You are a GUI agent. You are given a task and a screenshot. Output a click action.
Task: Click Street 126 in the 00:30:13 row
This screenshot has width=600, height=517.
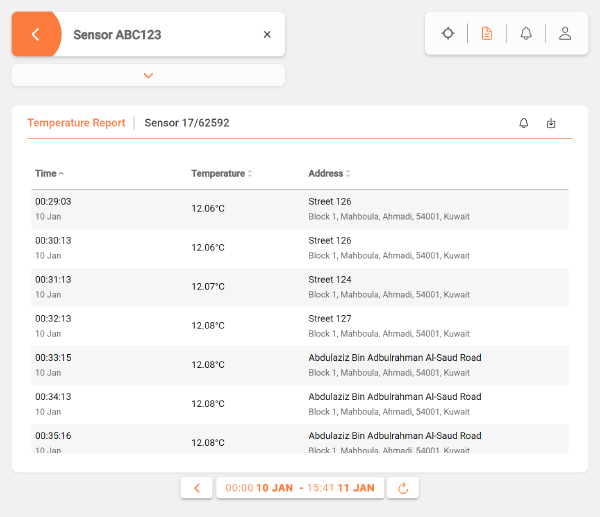click(x=330, y=241)
